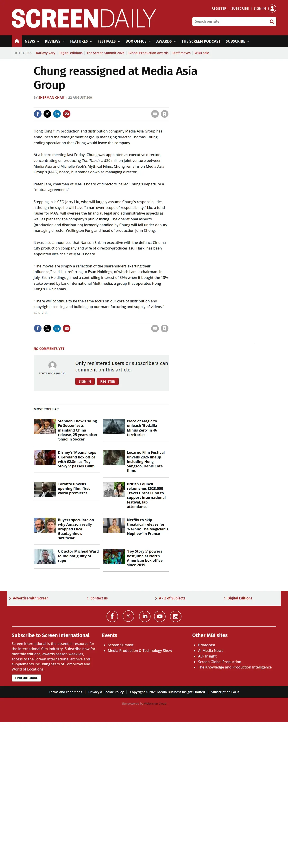The height and width of the screenshot is (868, 288).
Task: Share on LinkedIn using top share icon
Action: [57, 114]
